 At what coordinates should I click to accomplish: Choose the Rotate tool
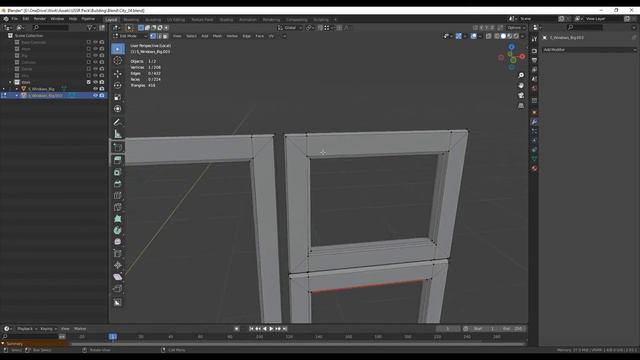pyautogui.click(x=118, y=85)
